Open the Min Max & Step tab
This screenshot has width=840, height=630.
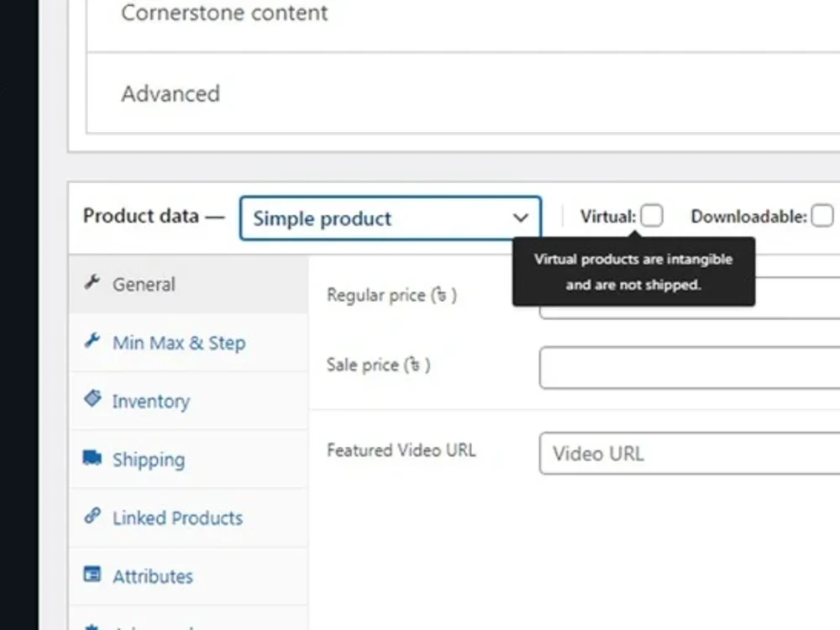tap(179, 343)
